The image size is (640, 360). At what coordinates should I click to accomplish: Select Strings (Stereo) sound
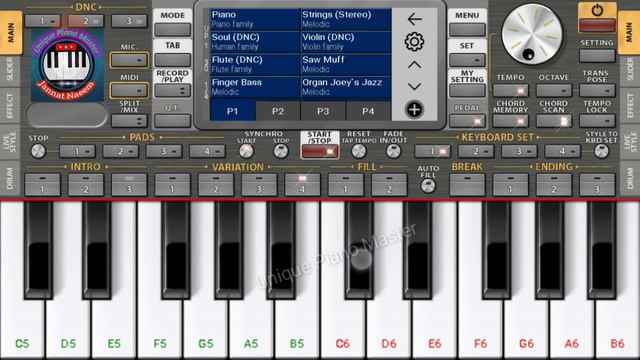346,19
